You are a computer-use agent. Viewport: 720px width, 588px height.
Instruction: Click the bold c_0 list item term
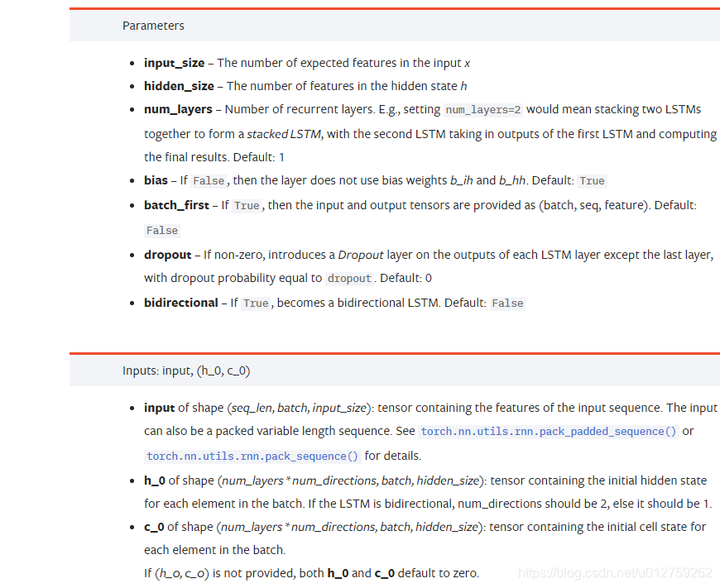[154, 527]
